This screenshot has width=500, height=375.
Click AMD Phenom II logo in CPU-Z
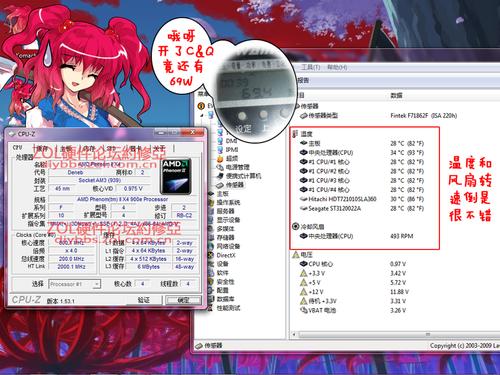point(176,177)
